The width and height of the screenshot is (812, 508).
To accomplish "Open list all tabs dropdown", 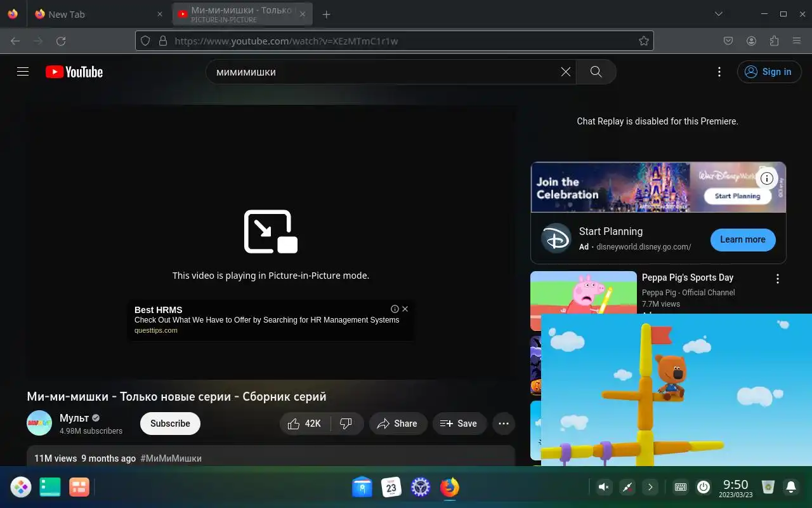I will [718, 14].
